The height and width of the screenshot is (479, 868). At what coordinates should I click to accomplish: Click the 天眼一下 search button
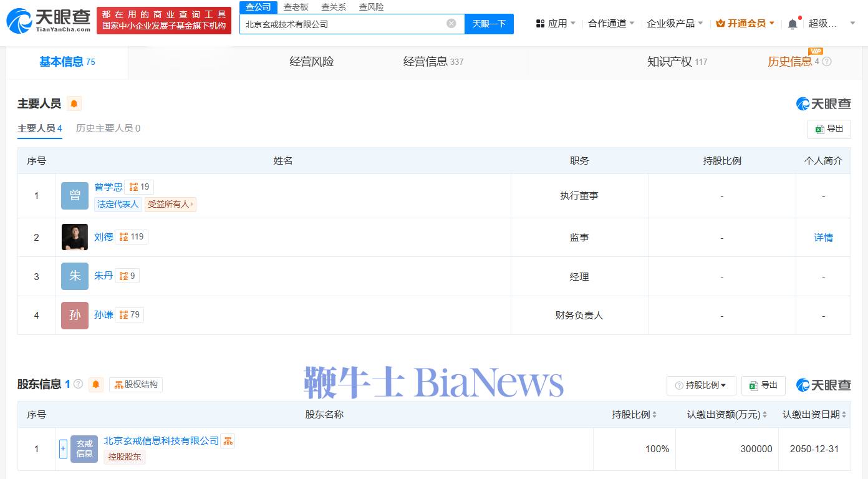[489, 24]
